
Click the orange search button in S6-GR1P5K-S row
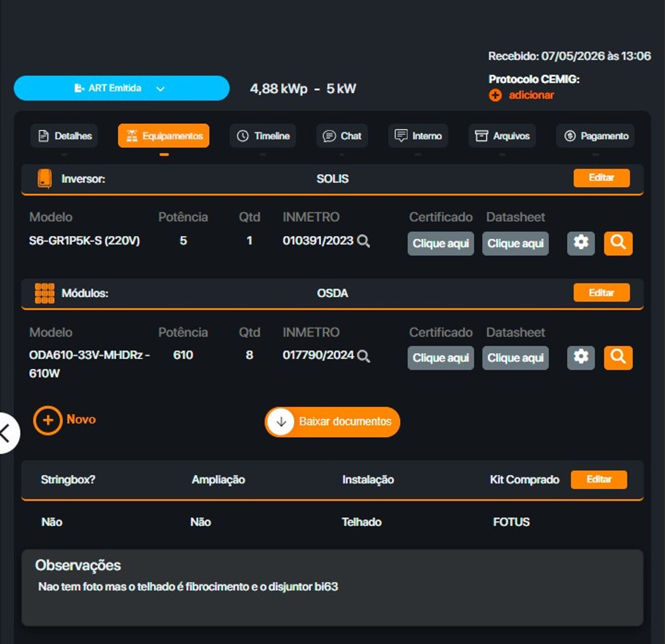(x=618, y=243)
